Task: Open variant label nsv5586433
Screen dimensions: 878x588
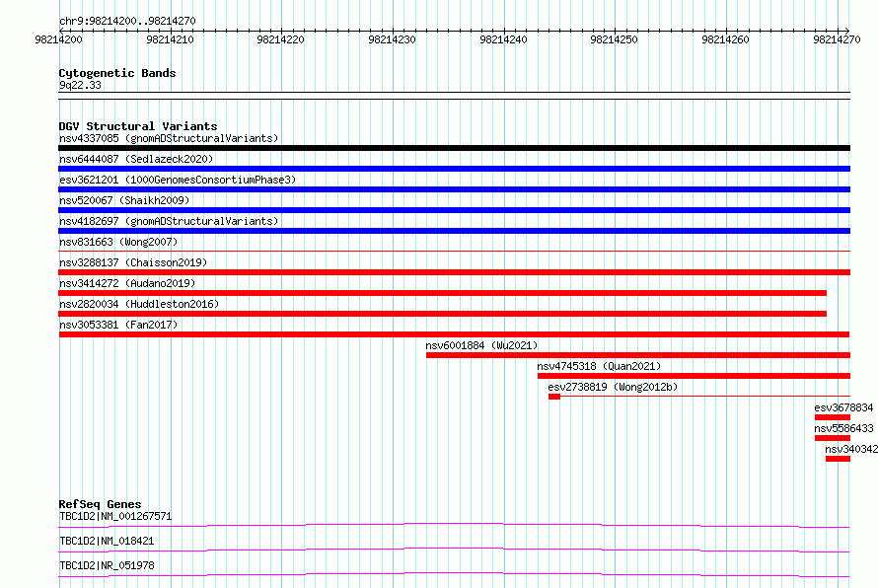Action: tap(843, 428)
